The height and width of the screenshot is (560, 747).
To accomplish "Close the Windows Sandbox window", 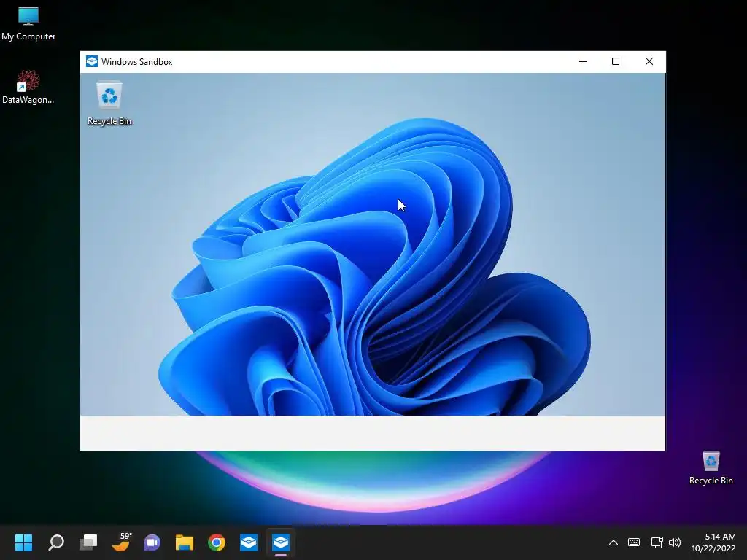I will (x=649, y=61).
